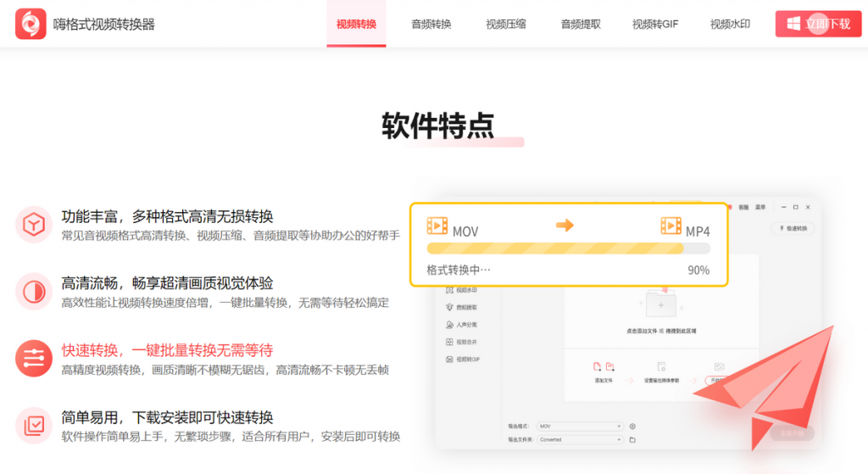The height and width of the screenshot is (474, 868).
Task: Click the folder icon in the drop area
Action: [x=661, y=304]
